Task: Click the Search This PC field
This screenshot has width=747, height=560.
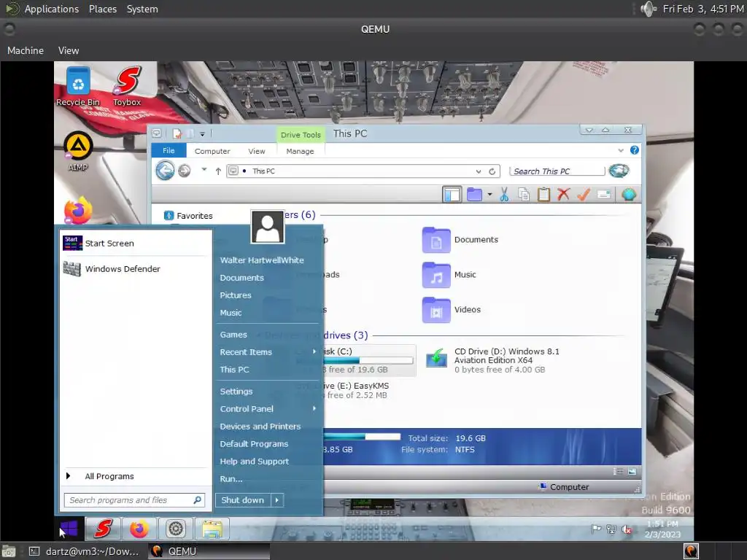Action: pyautogui.click(x=557, y=171)
